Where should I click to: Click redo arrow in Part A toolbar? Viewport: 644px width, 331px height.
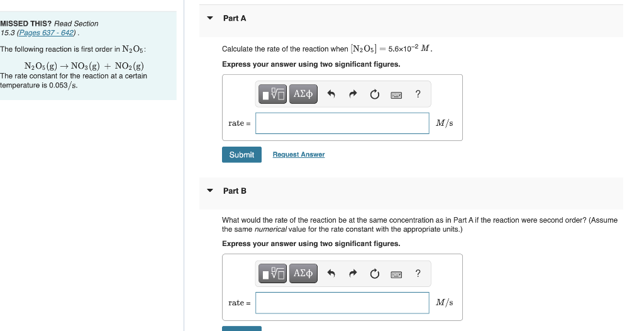[352, 94]
